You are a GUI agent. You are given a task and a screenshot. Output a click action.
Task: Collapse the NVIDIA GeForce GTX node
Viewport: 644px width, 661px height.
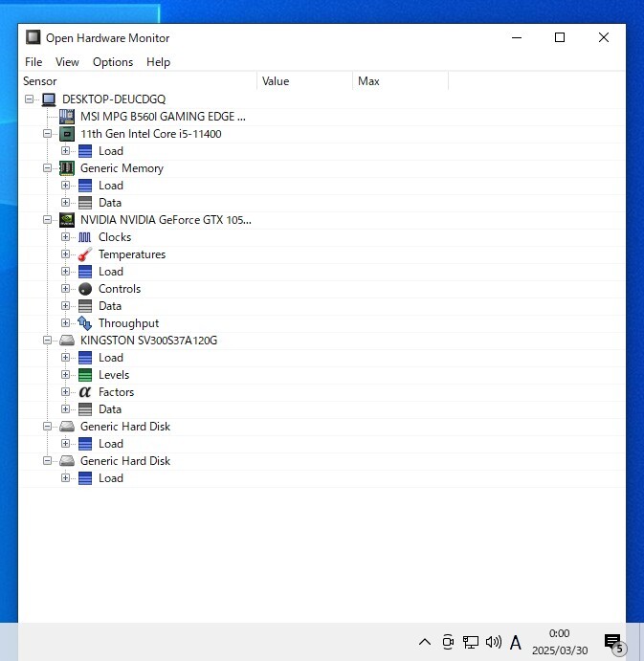(x=47, y=220)
